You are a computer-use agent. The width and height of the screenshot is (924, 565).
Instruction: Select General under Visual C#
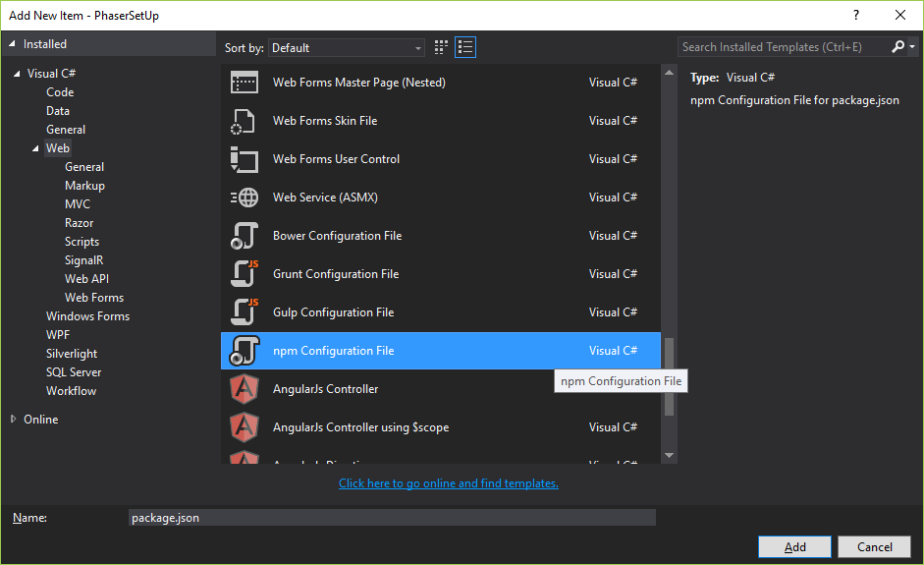[66, 130]
